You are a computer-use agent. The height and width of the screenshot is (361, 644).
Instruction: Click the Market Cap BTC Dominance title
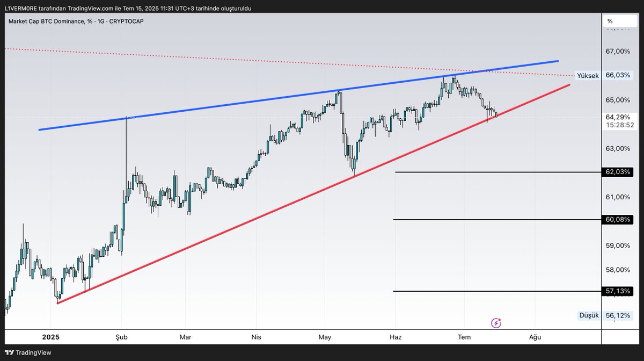coord(76,21)
